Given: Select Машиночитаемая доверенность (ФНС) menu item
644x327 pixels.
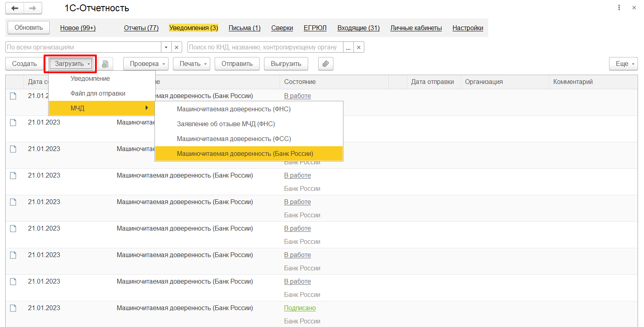Looking at the screenshot, I should [x=234, y=109].
